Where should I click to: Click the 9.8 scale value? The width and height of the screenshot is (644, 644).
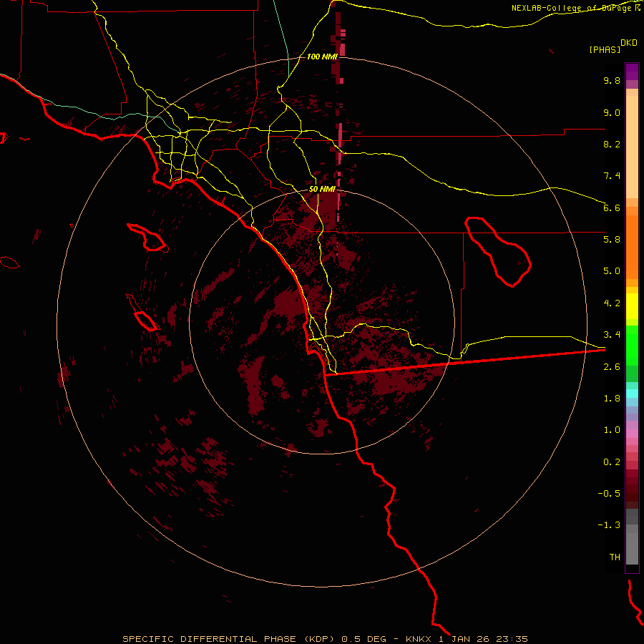(612, 80)
